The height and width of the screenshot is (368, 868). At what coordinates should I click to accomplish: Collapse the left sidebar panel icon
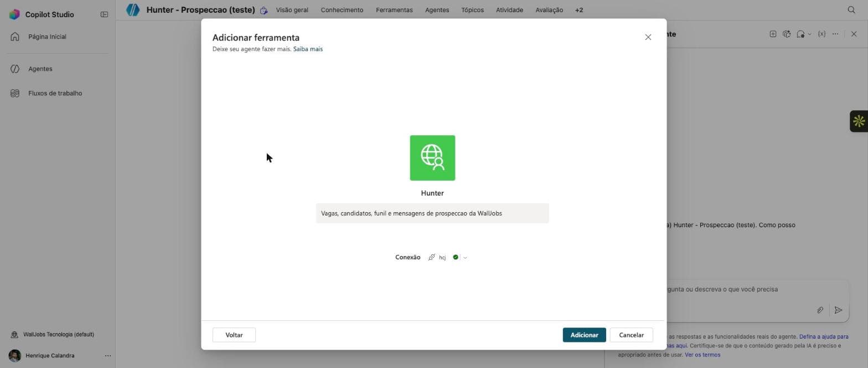(104, 14)
